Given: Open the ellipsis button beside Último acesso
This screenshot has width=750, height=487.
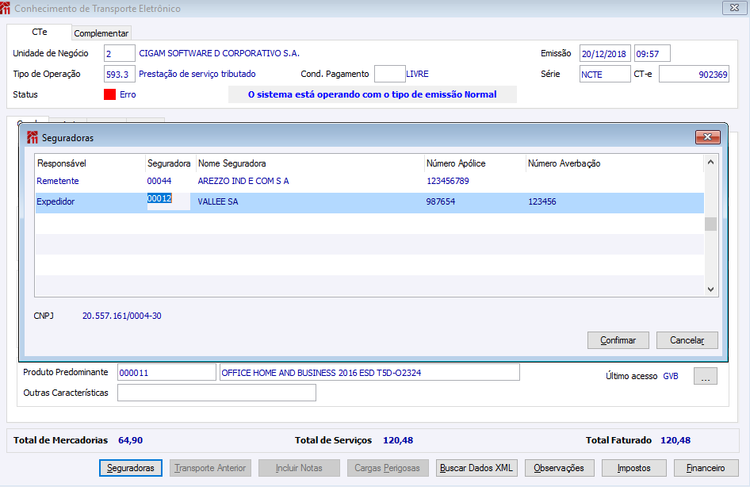Looking at the screenshot, I should click(706, 376).
